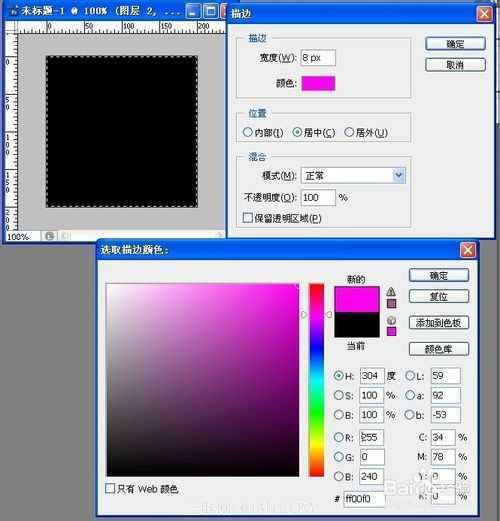Click the gamut-warning closest color swatch

[391, 303]
